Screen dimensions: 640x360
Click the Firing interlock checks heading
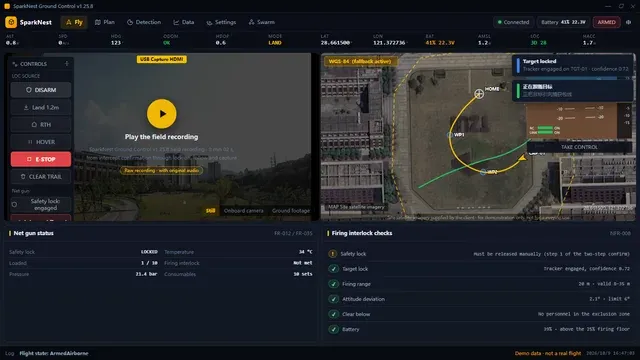point(362,233)
